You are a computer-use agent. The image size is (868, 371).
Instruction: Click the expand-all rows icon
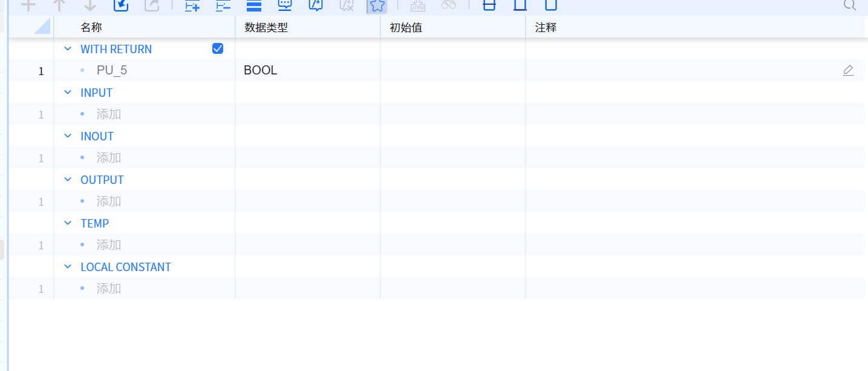[x=192, y=5]
